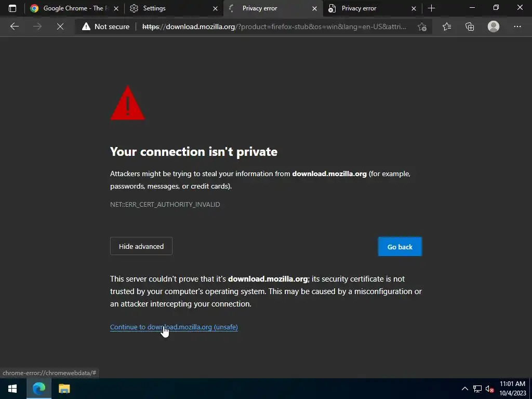
Task: Select the active loading Privacy error tab
Action: pos(273,8)
